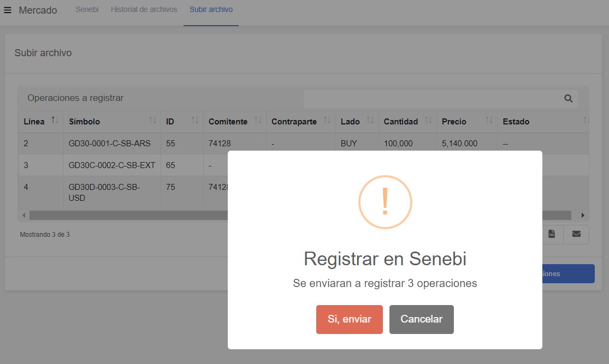Sort table by Línea column arrows

(x=55, y=120)
